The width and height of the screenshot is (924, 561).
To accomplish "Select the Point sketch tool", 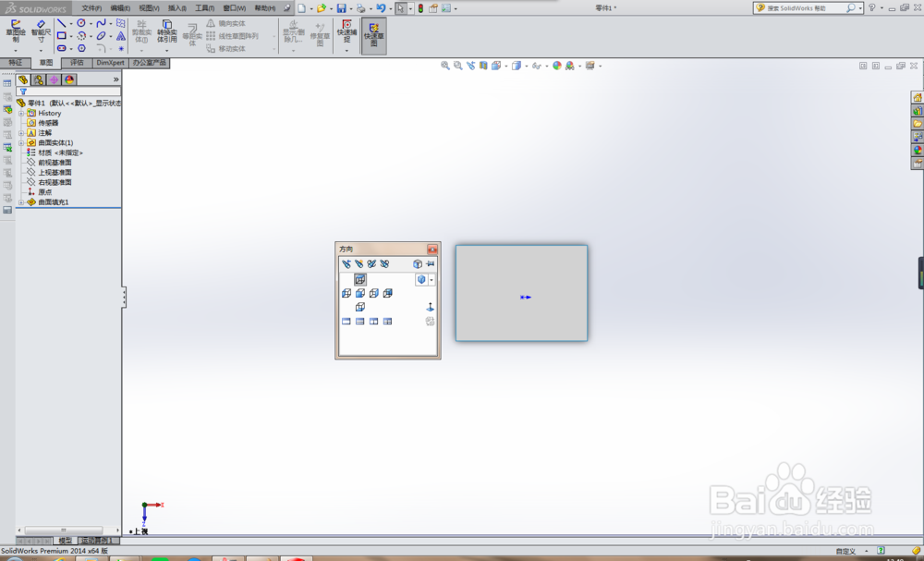I will (121, 48).
